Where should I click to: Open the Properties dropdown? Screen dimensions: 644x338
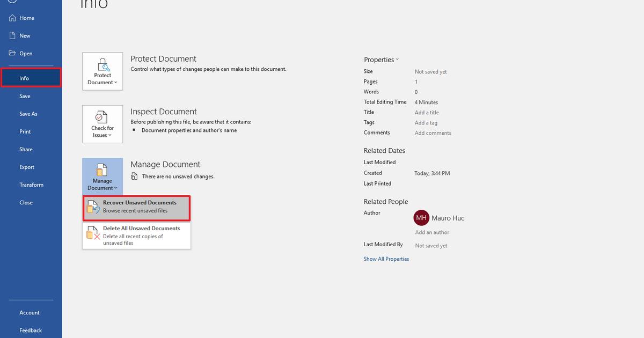(381, 60)
